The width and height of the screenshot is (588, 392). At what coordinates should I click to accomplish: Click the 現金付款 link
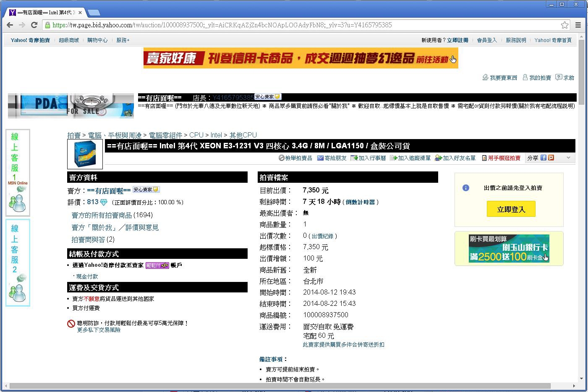click(x=87, y=276)
